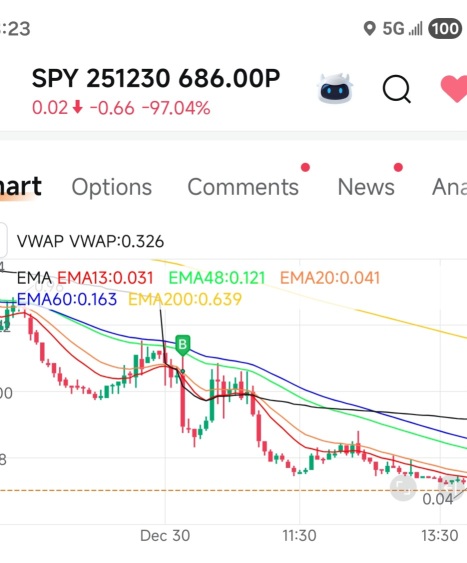Go to the News tab
The width and height of the screenshot is (467, 563).
point(366,187)
